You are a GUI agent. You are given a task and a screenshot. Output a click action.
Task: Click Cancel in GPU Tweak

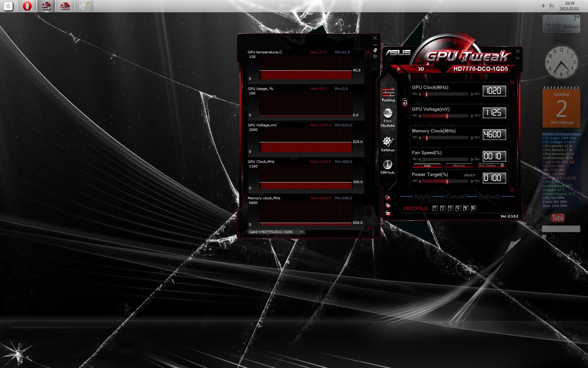click(x=455, y=197)
